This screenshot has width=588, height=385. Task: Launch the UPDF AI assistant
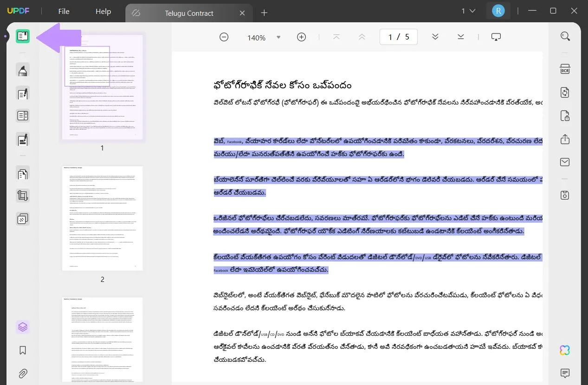[x=565, y=349]
